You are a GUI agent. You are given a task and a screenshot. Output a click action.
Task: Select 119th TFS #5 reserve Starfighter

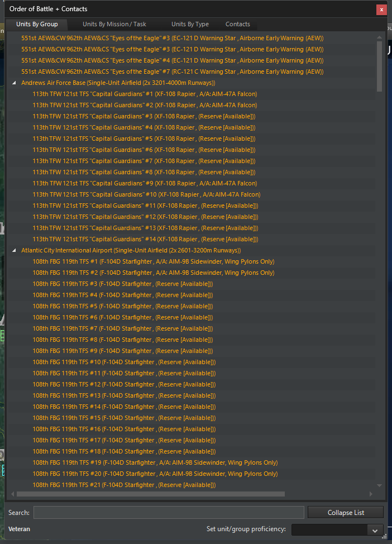(123, 306)
